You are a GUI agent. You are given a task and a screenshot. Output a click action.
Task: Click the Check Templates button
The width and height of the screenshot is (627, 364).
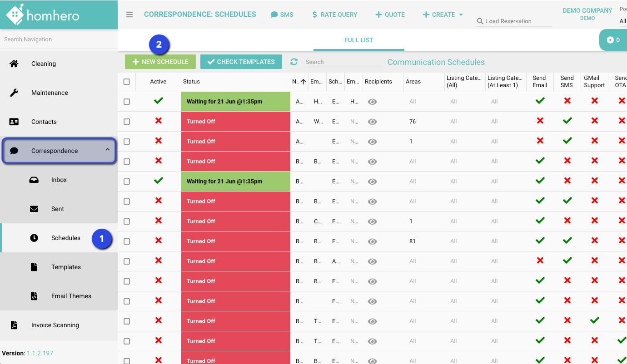241,62
